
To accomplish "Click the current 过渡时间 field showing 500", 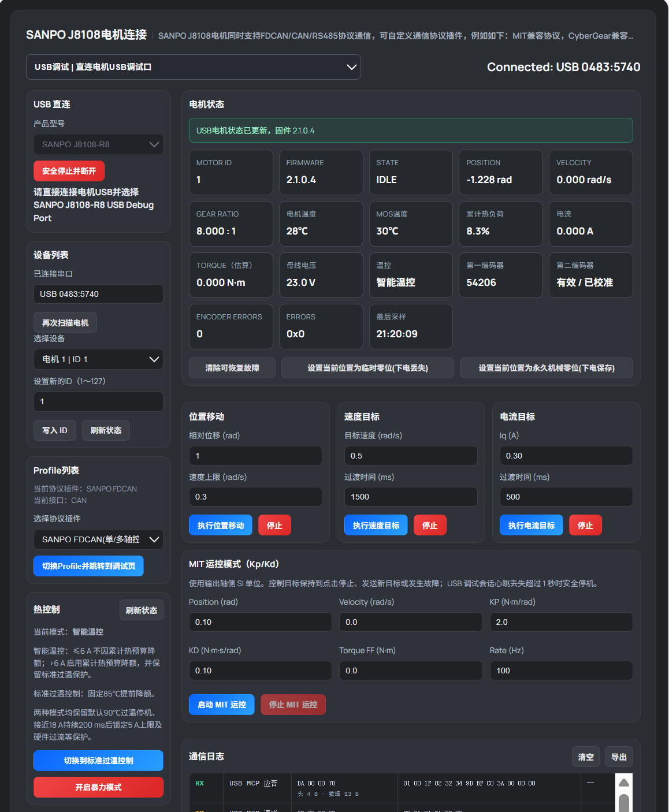I will coord(566,497).
